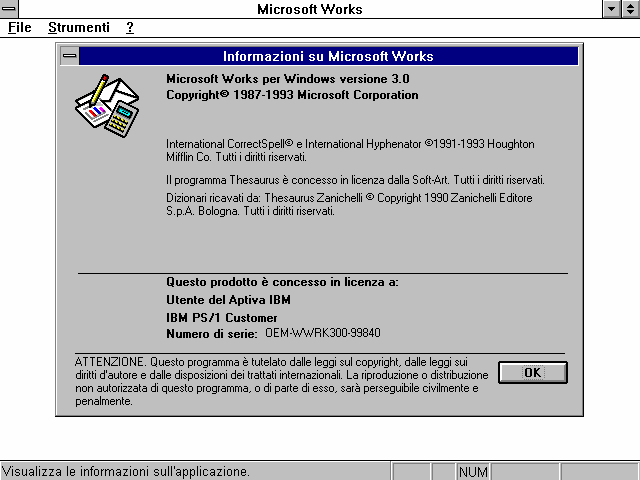This screenshot has height=480, width=640.
Task: Click the ATTENZIONE copyright warning paragraph
Action: pyautogui.click(x=282, y=381)
